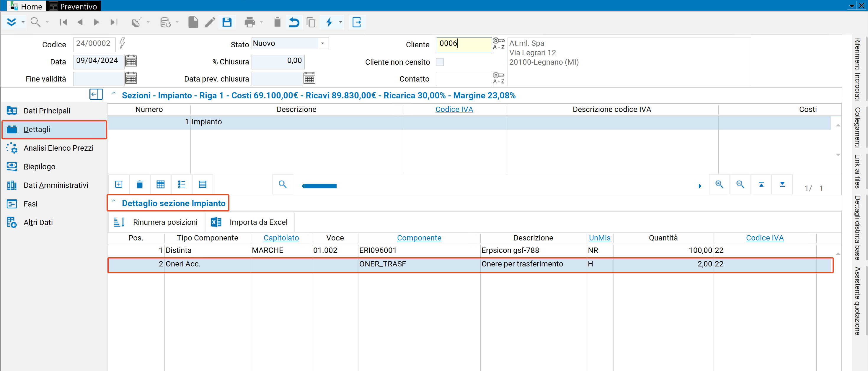Click the pencil edit icon
Screen dimensions: 868x371
coord(210,22)
